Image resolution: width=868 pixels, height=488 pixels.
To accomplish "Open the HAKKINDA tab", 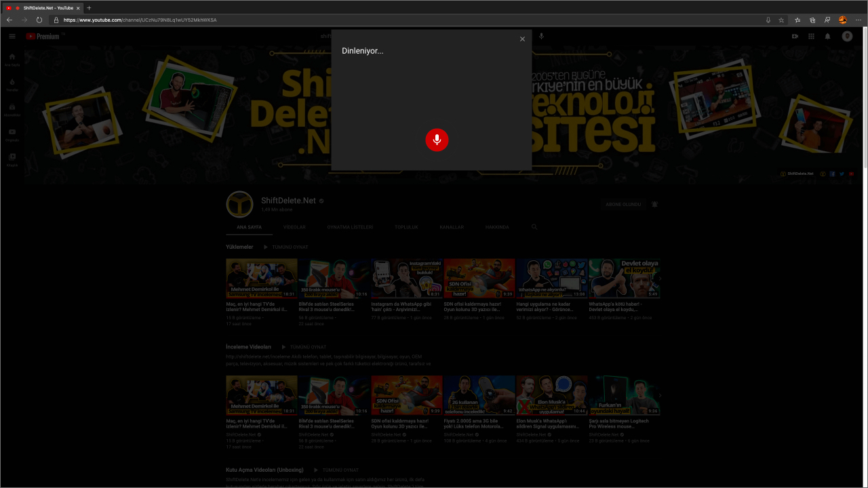I will tap(497, 227).
